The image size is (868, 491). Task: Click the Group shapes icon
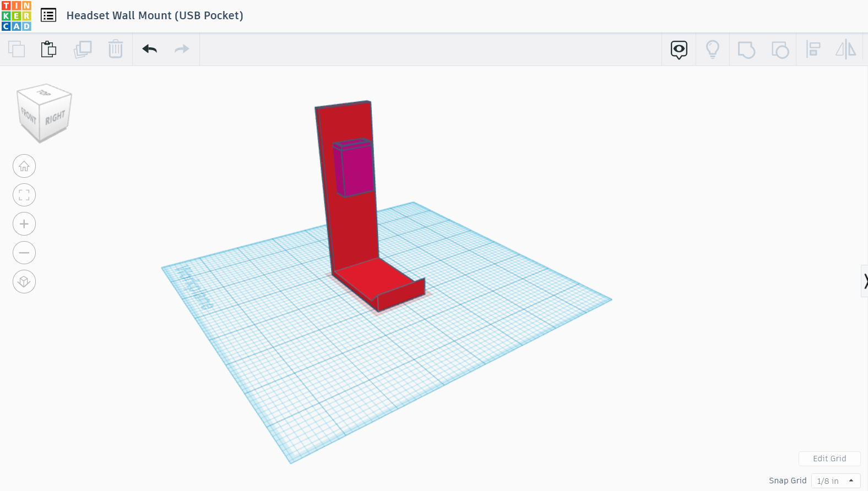(746, 50)
